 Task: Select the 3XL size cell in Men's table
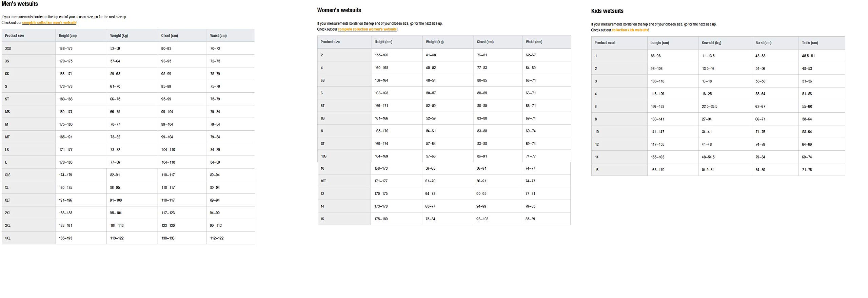click(x=28, y=225)
